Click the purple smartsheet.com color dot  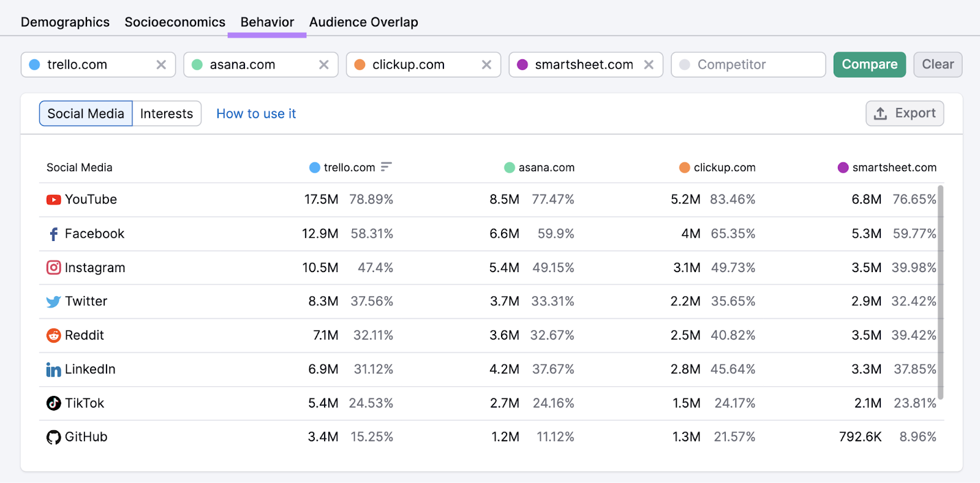click(522, 65)
